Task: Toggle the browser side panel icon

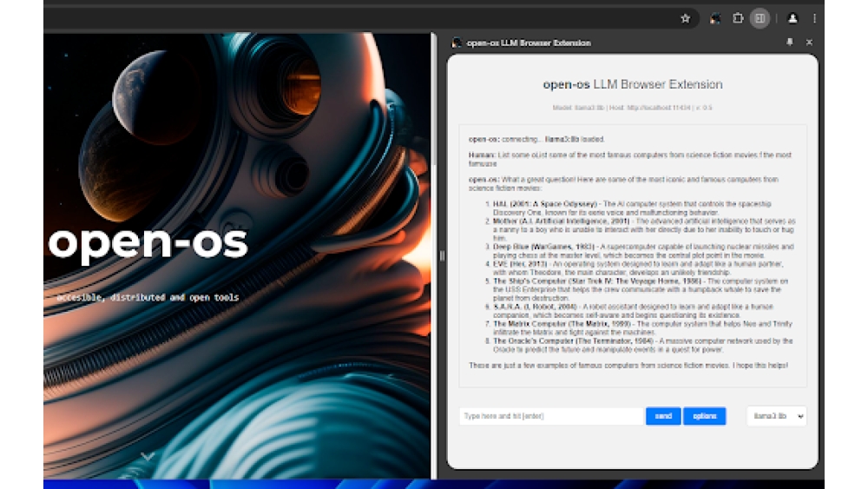Action: coord(760,19)
